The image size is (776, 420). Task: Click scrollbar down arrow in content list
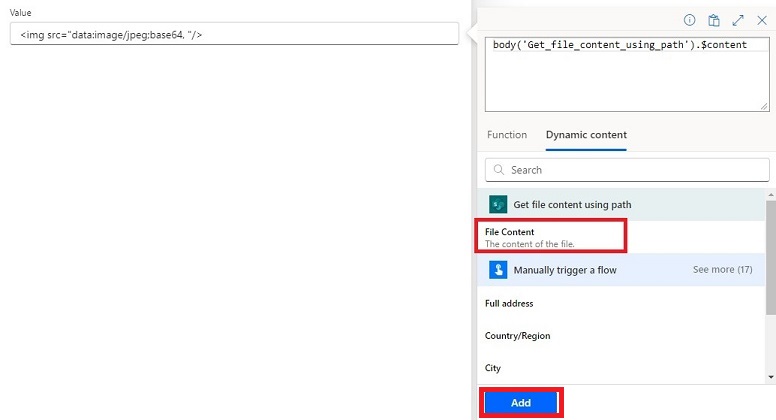[770, 377]
